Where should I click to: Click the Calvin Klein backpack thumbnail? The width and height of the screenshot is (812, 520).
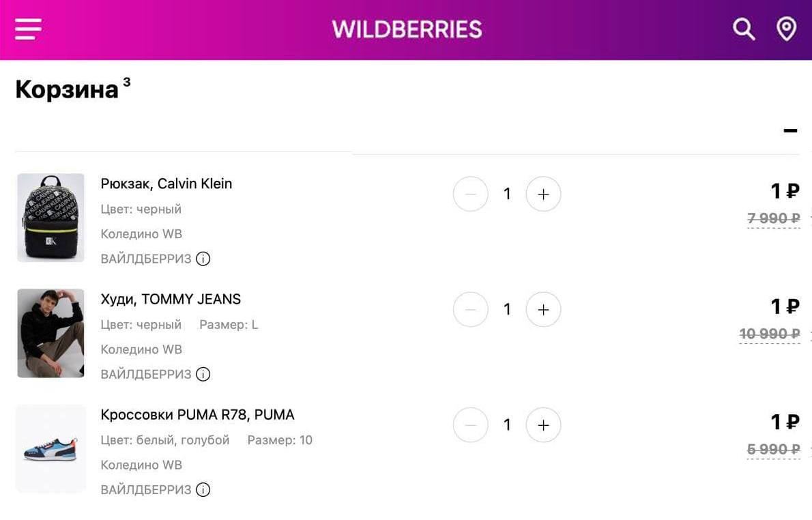(x=50, y=218)
